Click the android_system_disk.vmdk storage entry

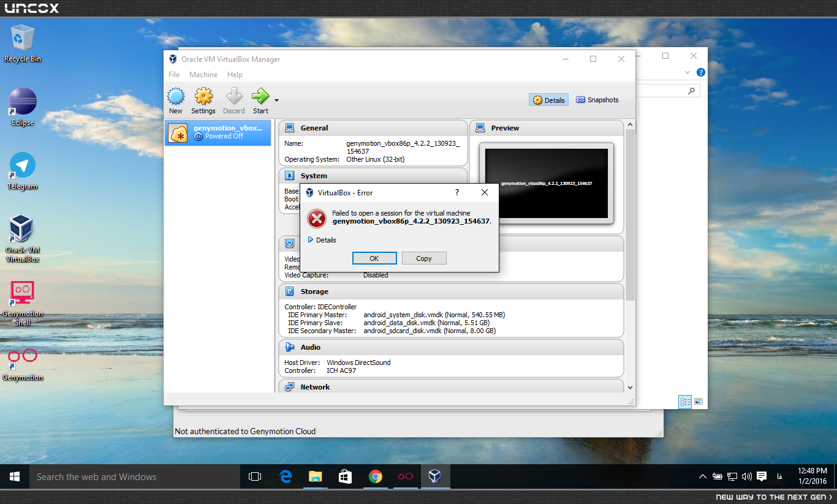434,315
